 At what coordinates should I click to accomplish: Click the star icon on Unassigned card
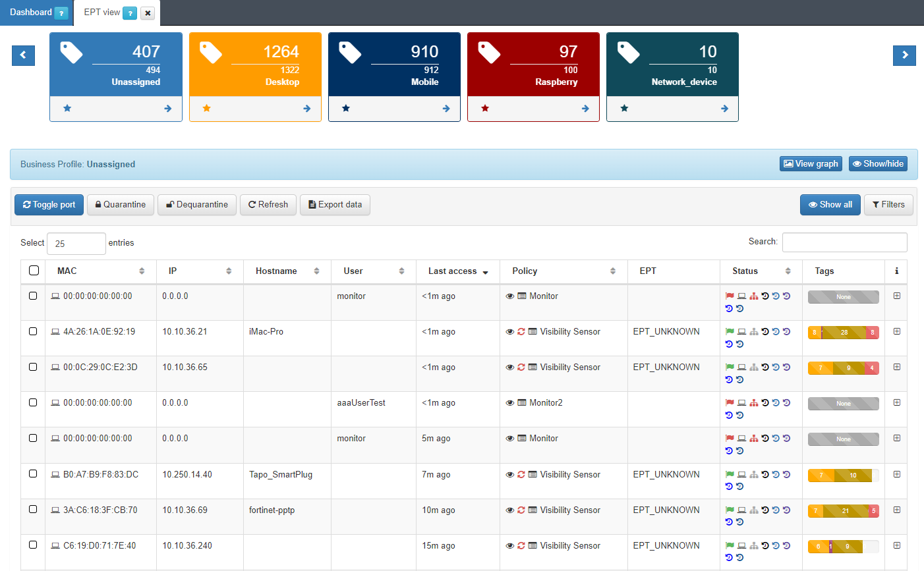[67, 108]
